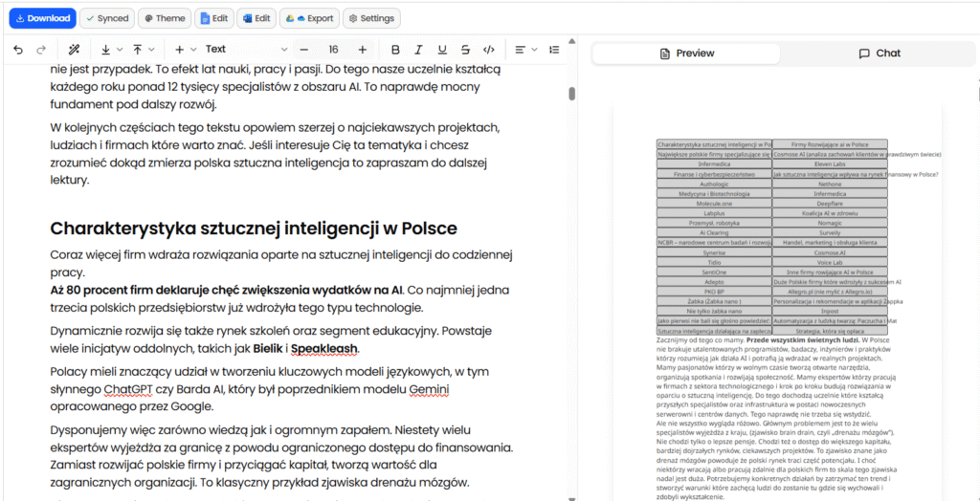Click preview cell 'PKO BP'
The height and width of the screenshot is (501, 980).
point(714,292)
